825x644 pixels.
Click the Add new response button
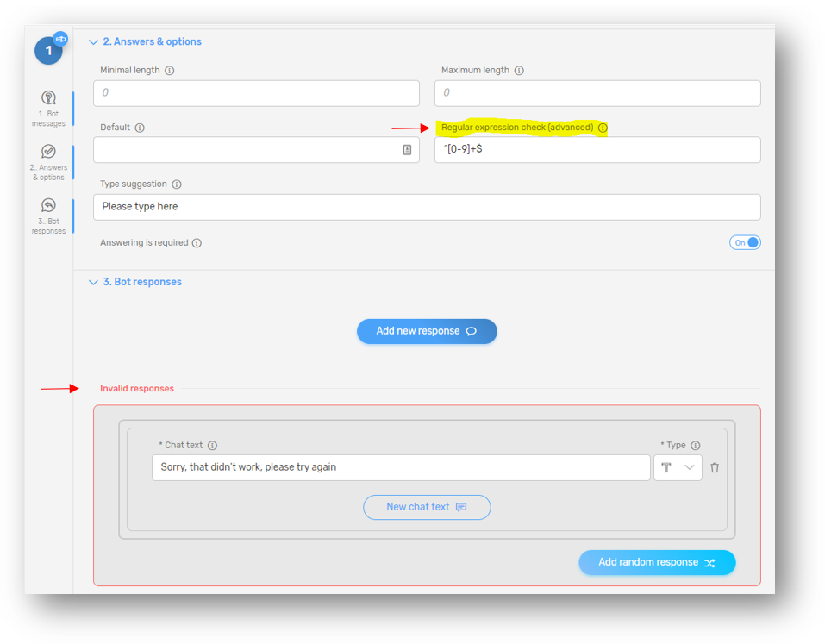tap(427, 331)
